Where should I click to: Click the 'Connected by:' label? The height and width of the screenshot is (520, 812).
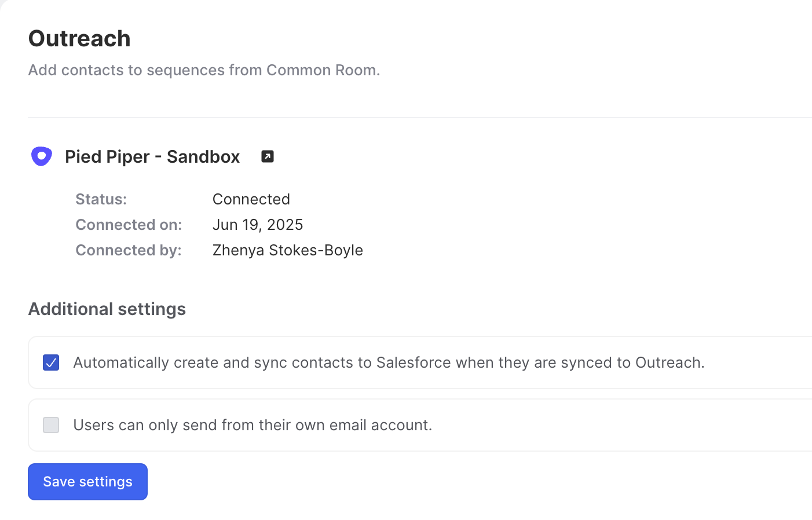[x=129, y=250]
